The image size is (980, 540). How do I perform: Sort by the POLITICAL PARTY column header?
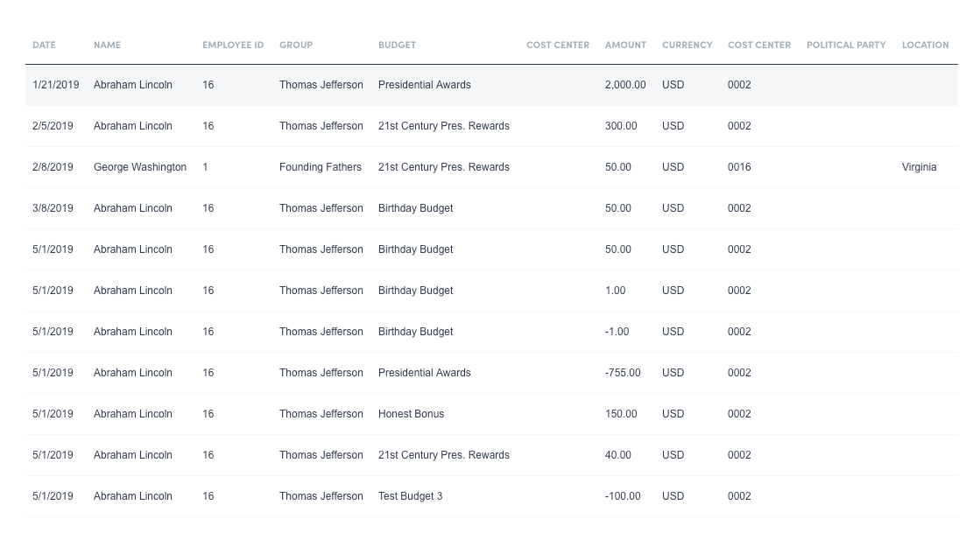tap(846, 45)
